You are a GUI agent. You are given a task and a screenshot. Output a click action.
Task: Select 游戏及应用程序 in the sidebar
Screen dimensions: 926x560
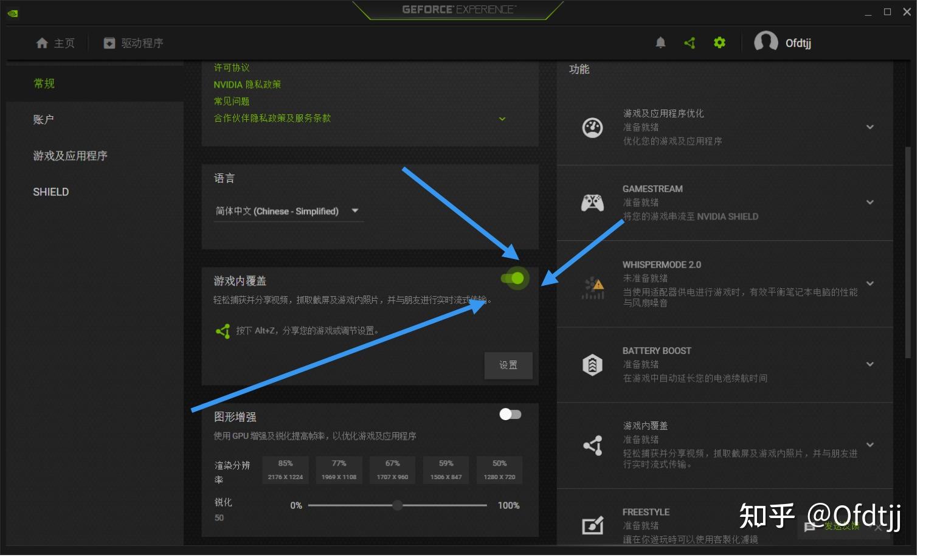95,156
